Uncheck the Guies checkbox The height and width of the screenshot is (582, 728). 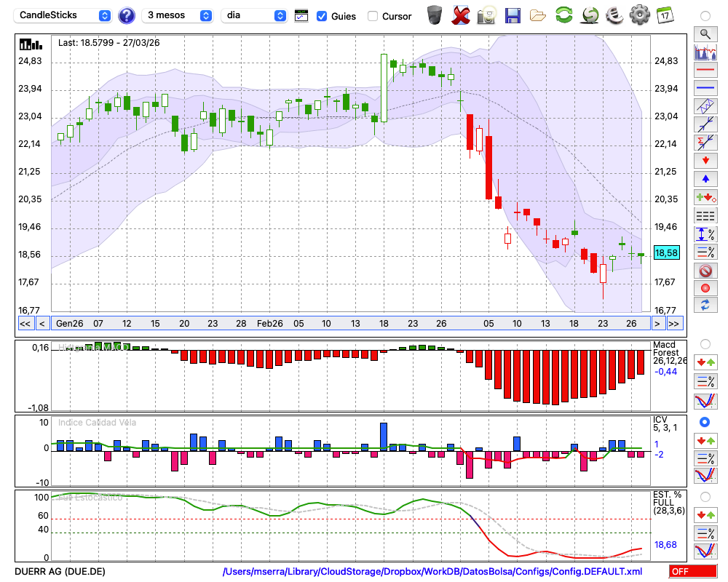pos(321,16)
